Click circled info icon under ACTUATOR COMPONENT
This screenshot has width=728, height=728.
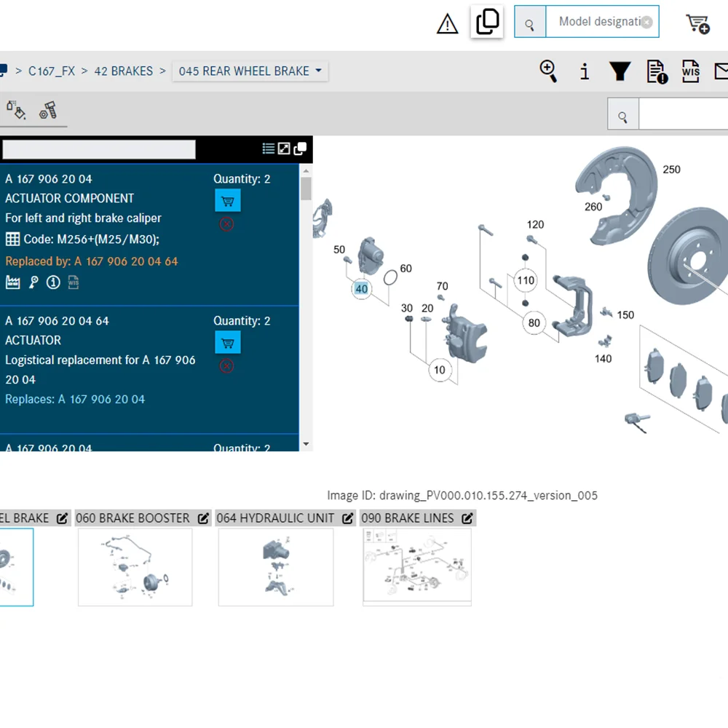[53, 282]
